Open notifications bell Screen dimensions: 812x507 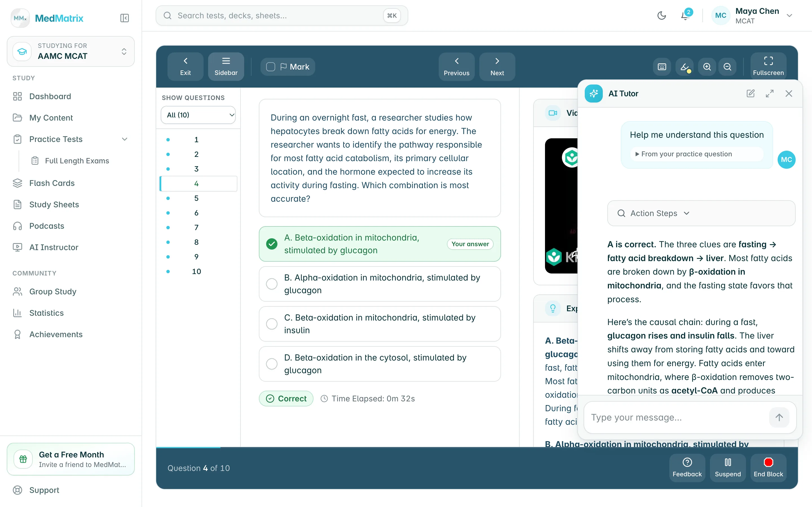(685, 15)
